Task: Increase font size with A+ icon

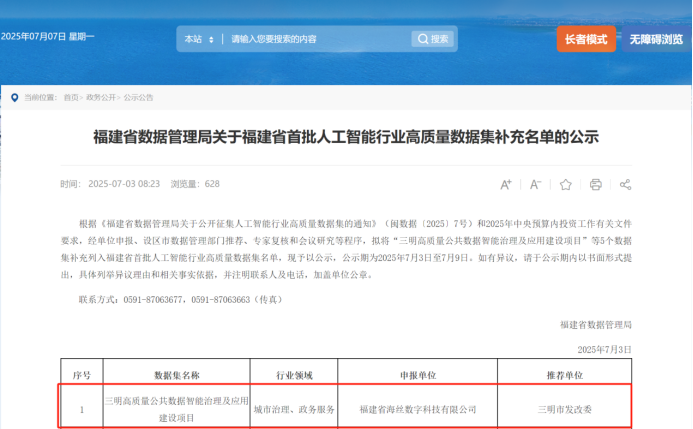Action: point(506,184)
